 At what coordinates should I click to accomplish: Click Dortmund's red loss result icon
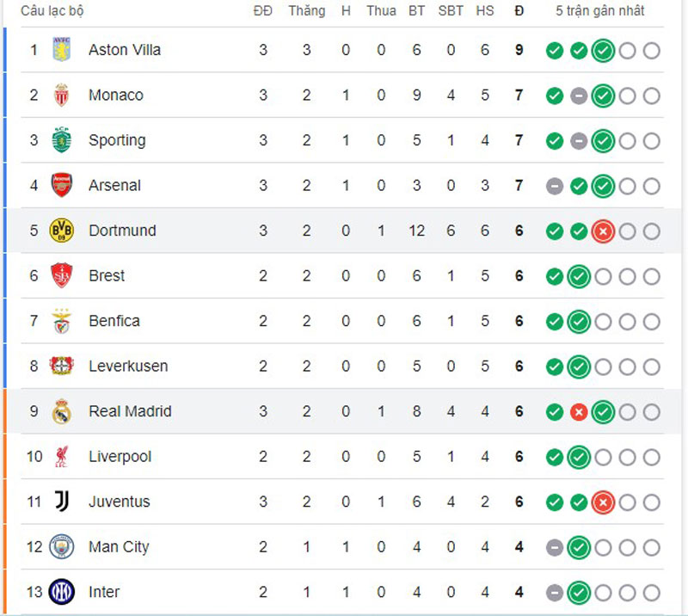pyautogui.click(x=603, y=231)
